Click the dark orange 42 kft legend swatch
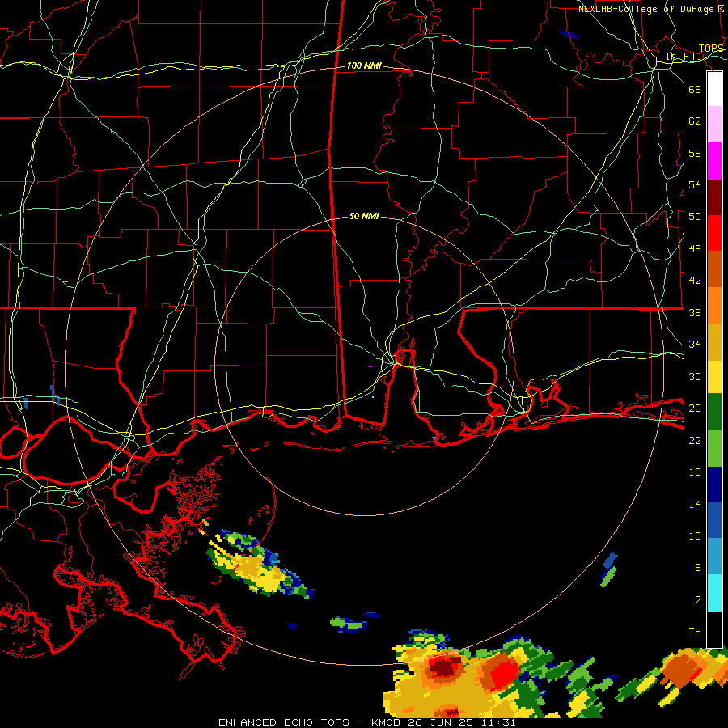This screenshot has width=728, height=728. (x=714, y=269)
